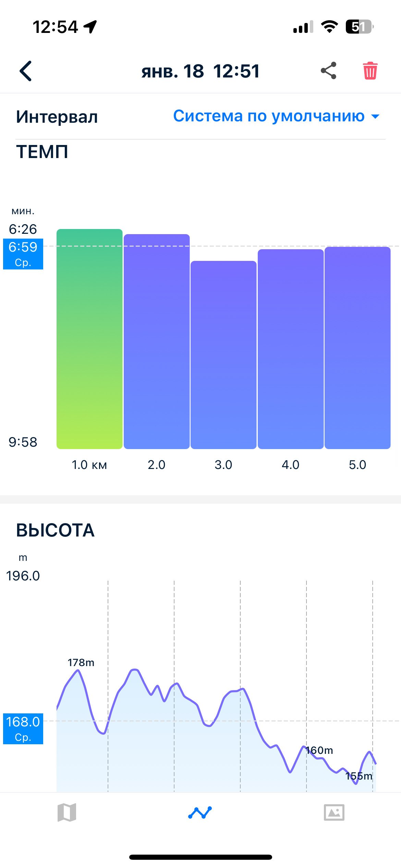Open the interval unit system dropdown

point(277,116)
